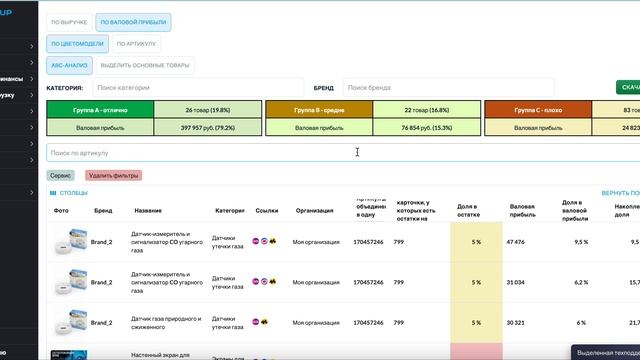Click Brand_2 in 31 034 row
Viewport: 640px width, 360px height.
coord(101,282)
